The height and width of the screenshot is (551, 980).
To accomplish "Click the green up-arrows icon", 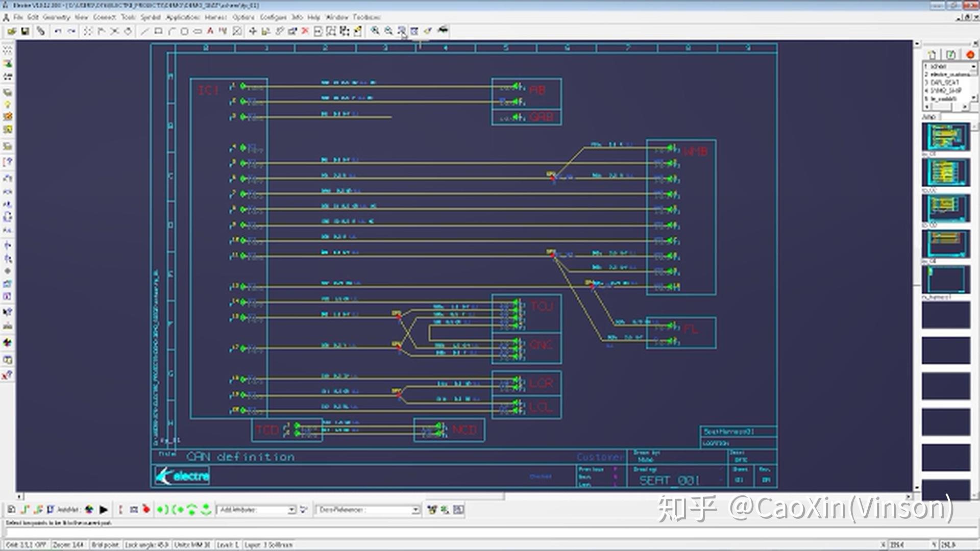I will coord(192,510).
